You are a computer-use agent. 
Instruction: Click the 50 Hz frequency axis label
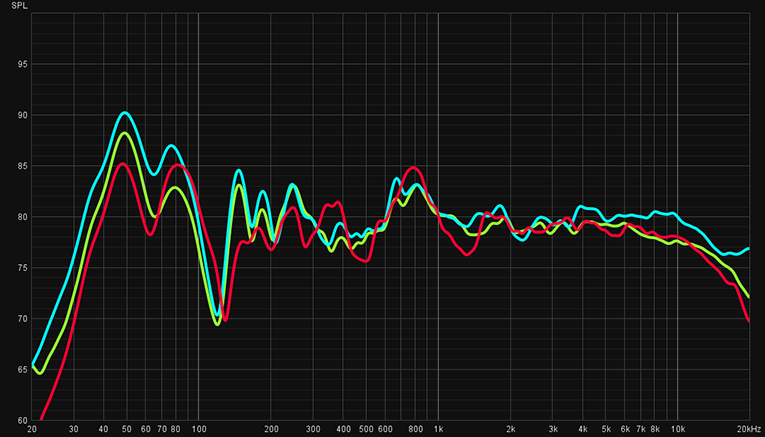(127, 430)
